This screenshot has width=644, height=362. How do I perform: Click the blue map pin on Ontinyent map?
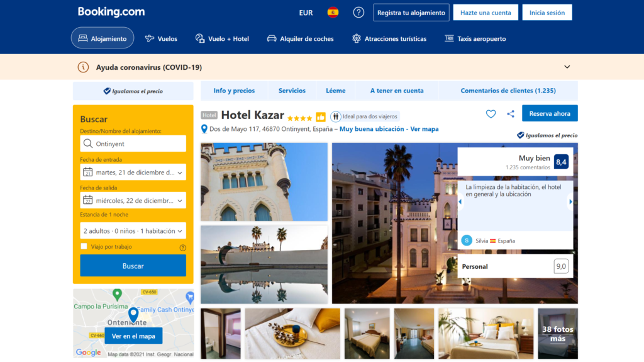[x=133, y=315]
